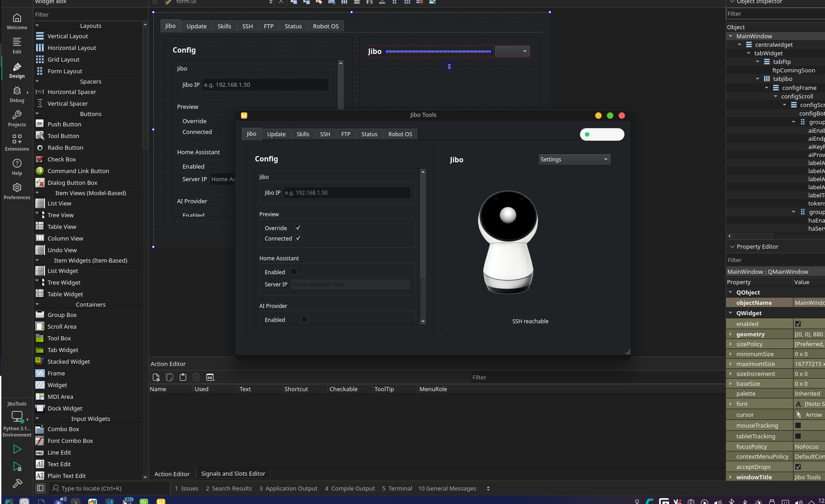825x504 pixels.
Task: Expand the geometry property
Action: 731,334
